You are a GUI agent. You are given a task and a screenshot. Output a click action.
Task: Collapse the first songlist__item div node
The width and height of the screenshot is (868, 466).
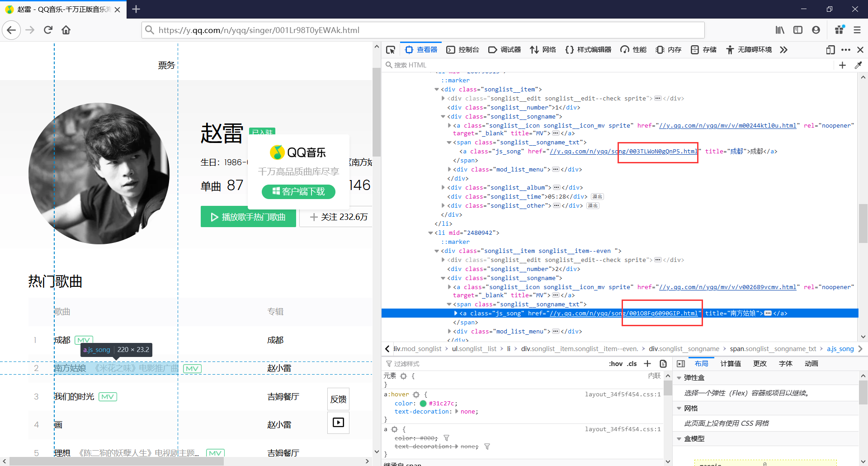(437, 90)
